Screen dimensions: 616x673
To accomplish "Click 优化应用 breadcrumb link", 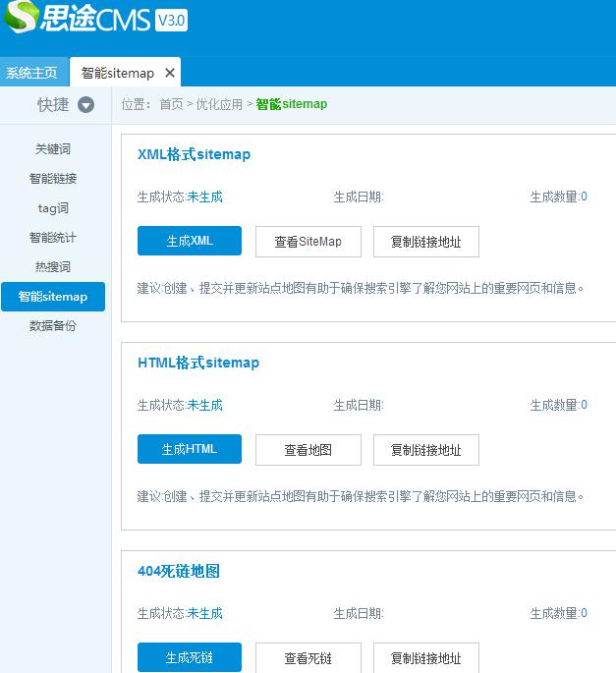I will click(x=218, y=104).
